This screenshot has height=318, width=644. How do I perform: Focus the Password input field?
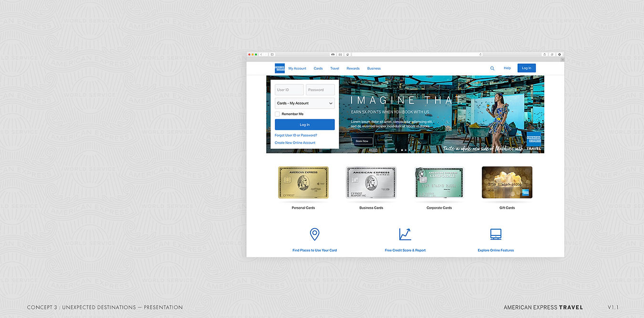320,90
